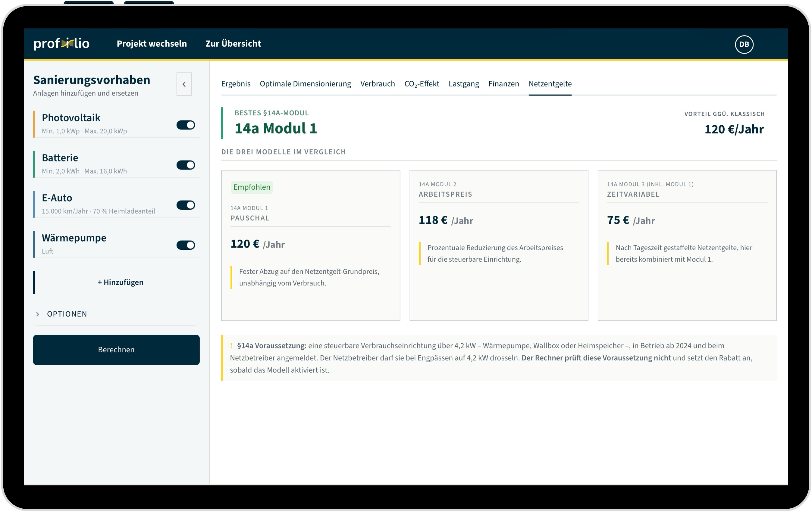Click the 14a Modul 1 heading

click(x=275, y=128)
